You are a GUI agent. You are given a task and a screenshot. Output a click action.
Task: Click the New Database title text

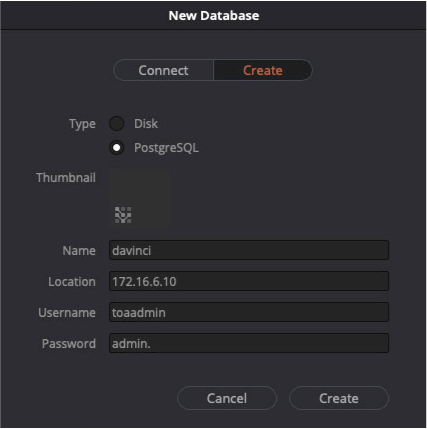click(214, 16)
